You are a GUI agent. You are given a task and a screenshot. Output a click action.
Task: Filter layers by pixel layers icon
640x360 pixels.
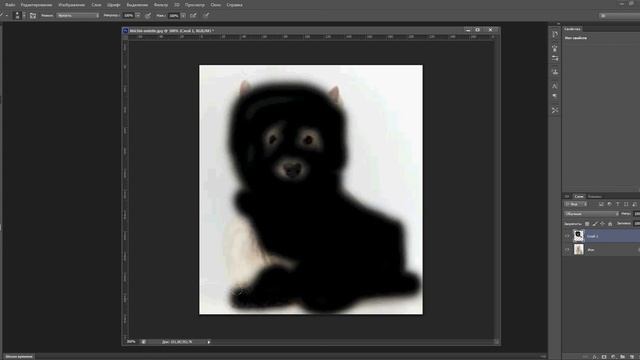click(x=601, y=204)
